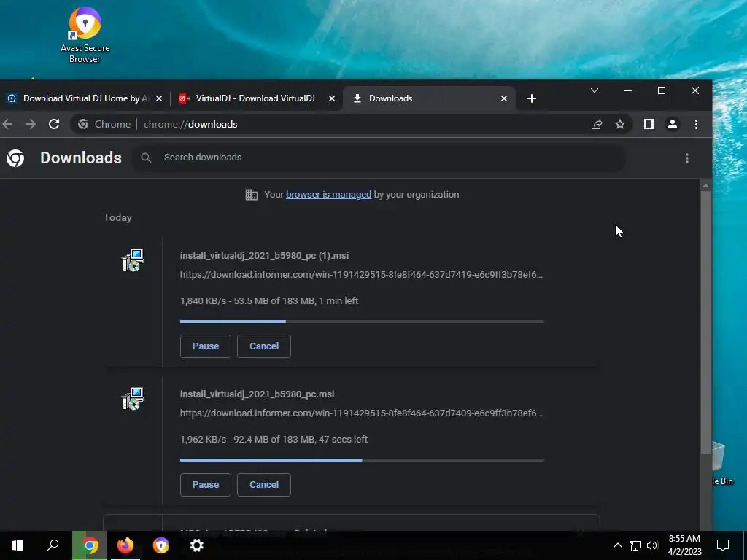The image size is (747, 560).
Task: Click Chrome in the taskbar
Action: click(x=90, y=545)
